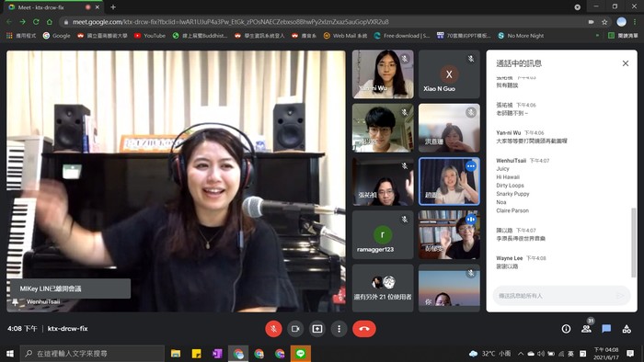This screenshot has height=362, width=644.
Task: Click Chrome media control icon in title bar
Action: pyautogui.click(x=577, y=7)
